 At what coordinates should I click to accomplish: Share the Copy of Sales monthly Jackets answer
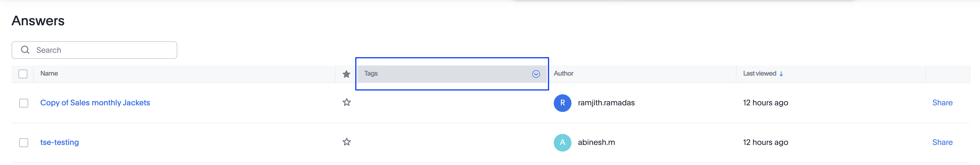pos(942,103)
